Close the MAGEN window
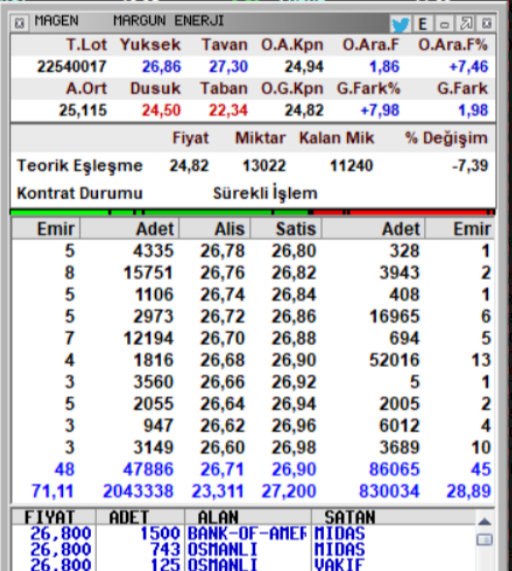 tap(487, 24)
